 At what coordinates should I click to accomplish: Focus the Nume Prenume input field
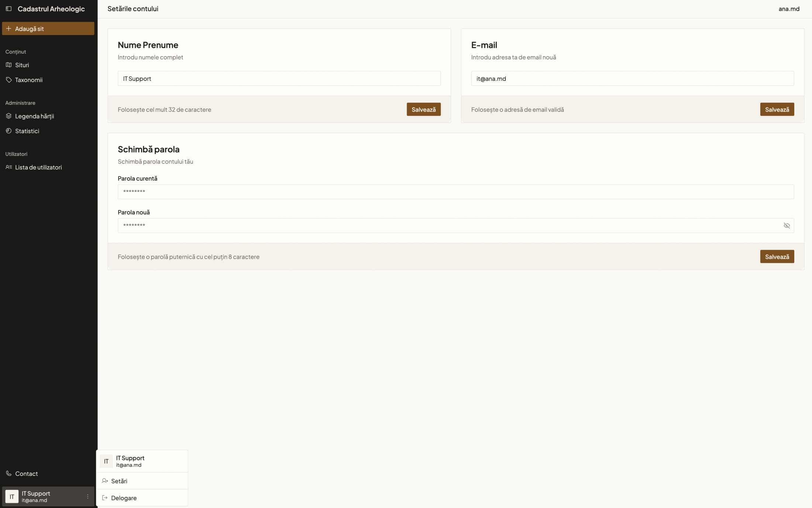pyautogui.click(x=279, y=78)
